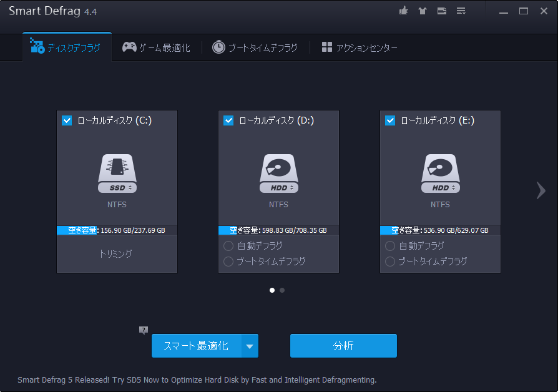Click the clock icon for ブートタイムデフラグ
This screenshot has height=392, width=558.
click(x=218, y=47)
